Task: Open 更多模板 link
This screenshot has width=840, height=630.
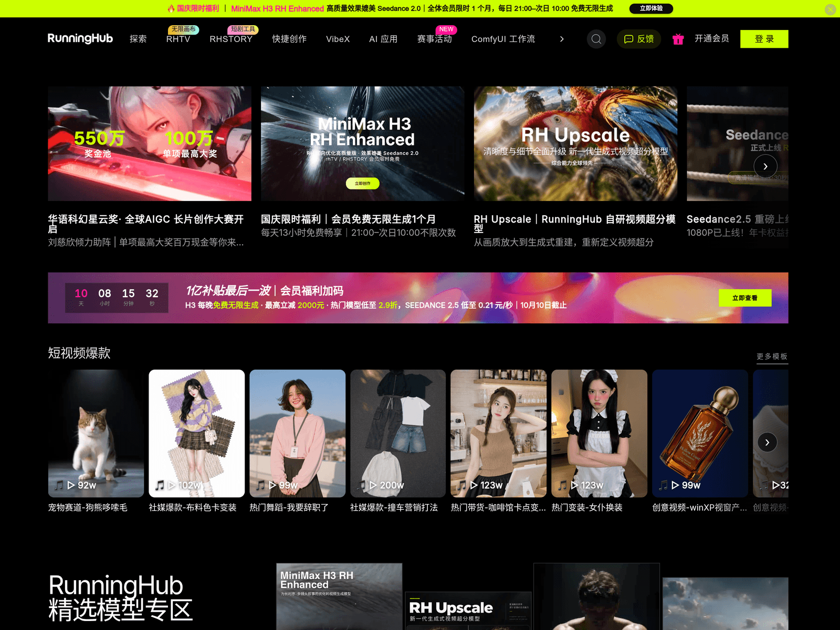Action: click(772, 356)
